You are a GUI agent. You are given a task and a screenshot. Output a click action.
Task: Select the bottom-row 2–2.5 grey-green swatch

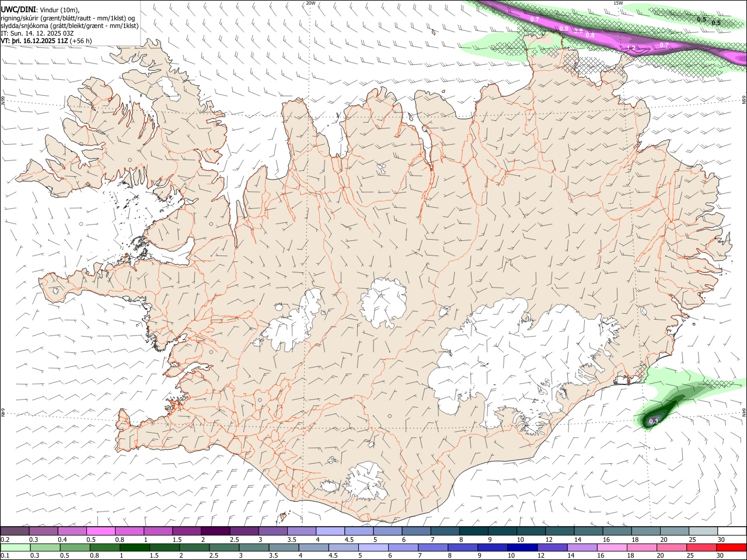194,548
